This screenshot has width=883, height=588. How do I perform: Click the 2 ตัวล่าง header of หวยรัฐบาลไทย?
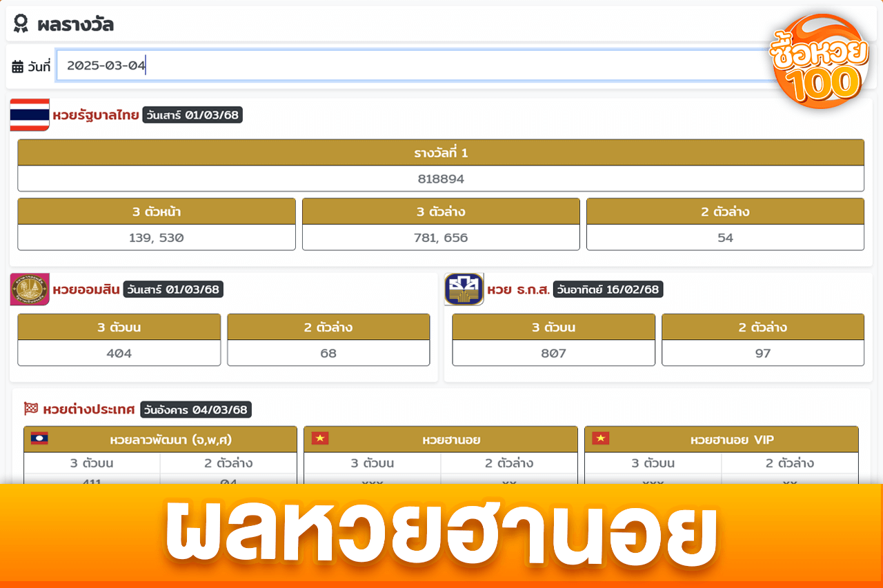pyautogui.click(x=725, y=212)
